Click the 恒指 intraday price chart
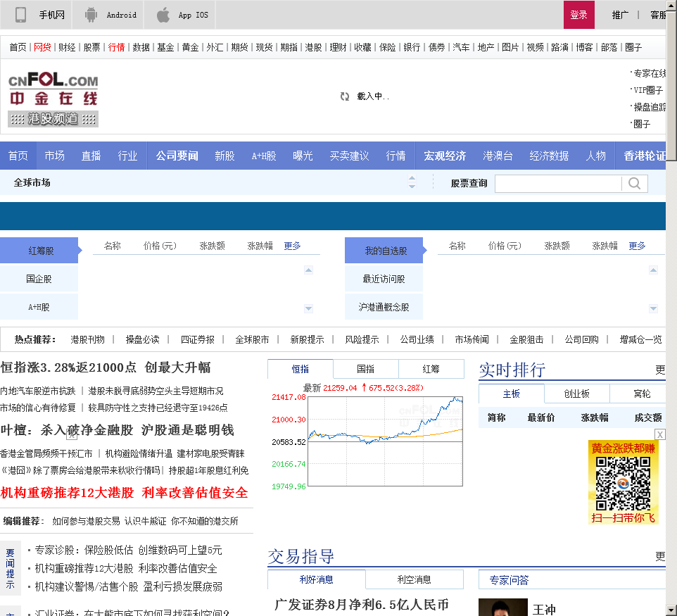Viewport: 677px width, 616px height. point(385,441)
